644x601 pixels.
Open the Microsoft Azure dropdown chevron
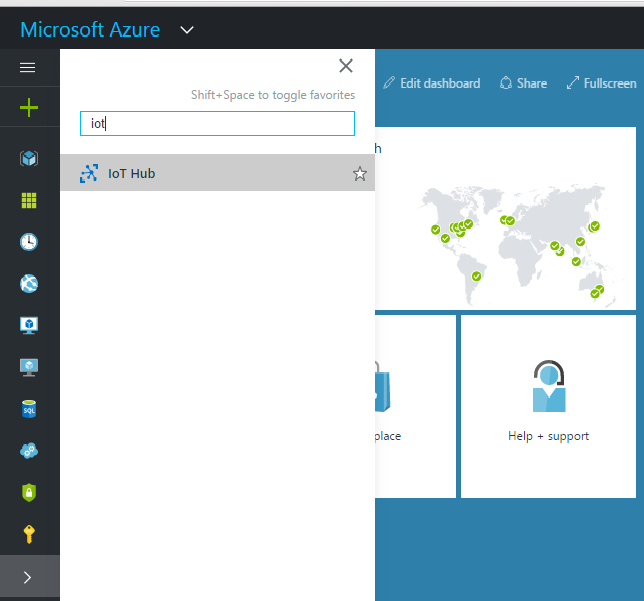click(187, 30)
